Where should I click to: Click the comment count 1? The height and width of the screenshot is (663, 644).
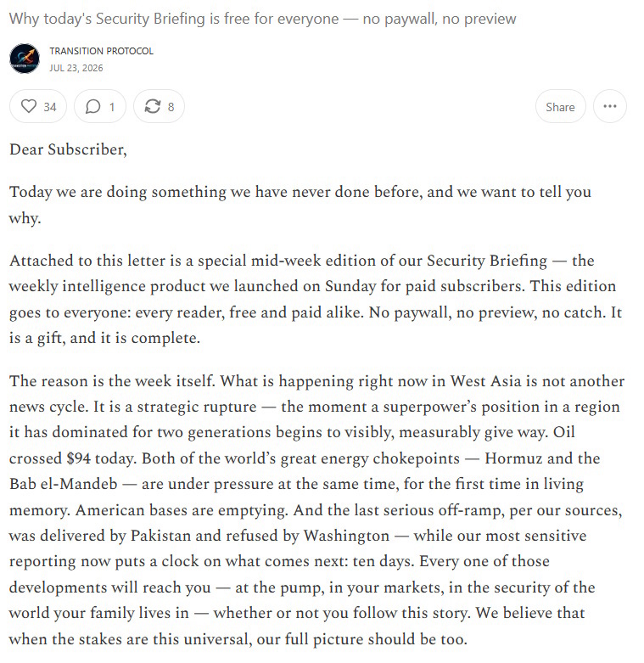tap(112, 107)
